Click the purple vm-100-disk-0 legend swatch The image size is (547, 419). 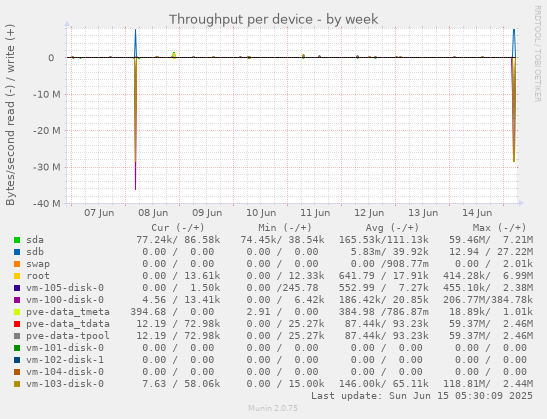[x=17, y=300]
